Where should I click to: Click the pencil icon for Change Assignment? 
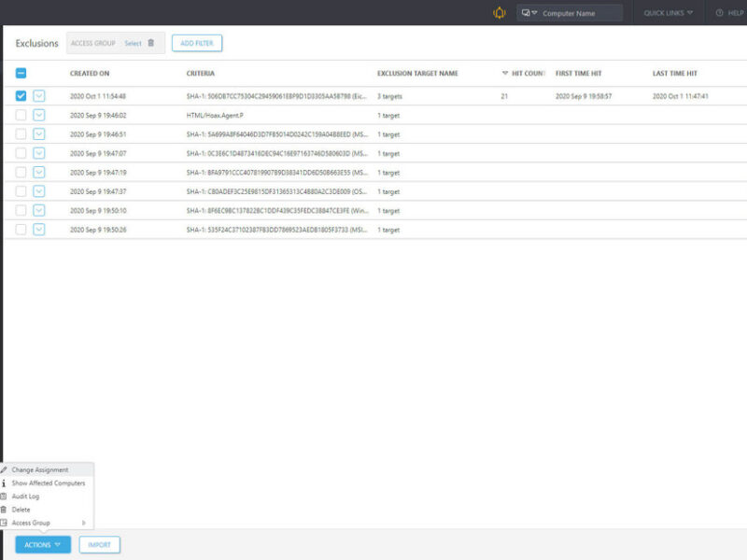pyautogui.click(x=4, y=469)
